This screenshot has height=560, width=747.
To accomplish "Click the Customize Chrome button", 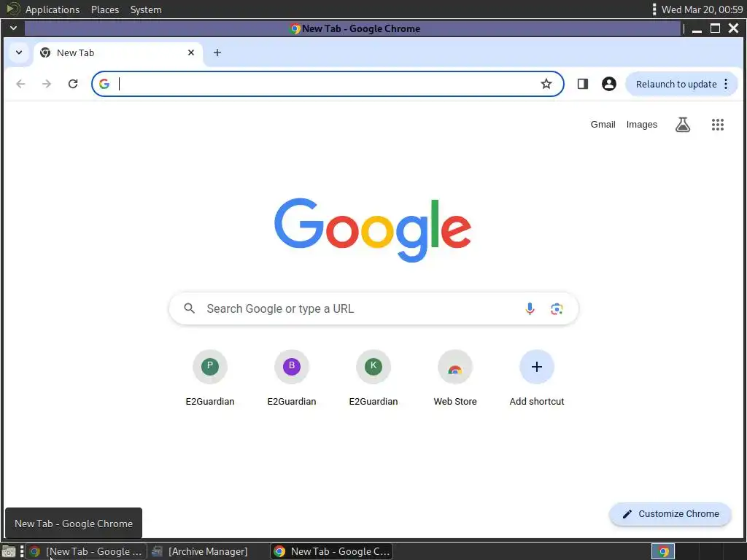I will click(670, 514).
